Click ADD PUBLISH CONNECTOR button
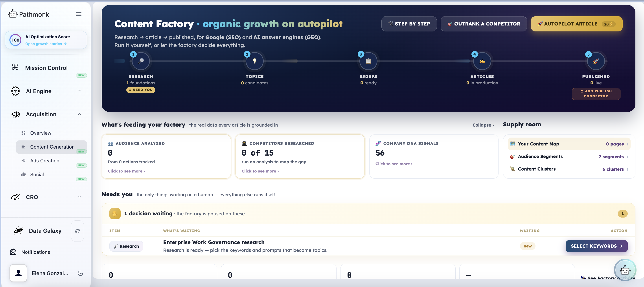The height and width of the screenshot is (287, 644). click(596, 94)
